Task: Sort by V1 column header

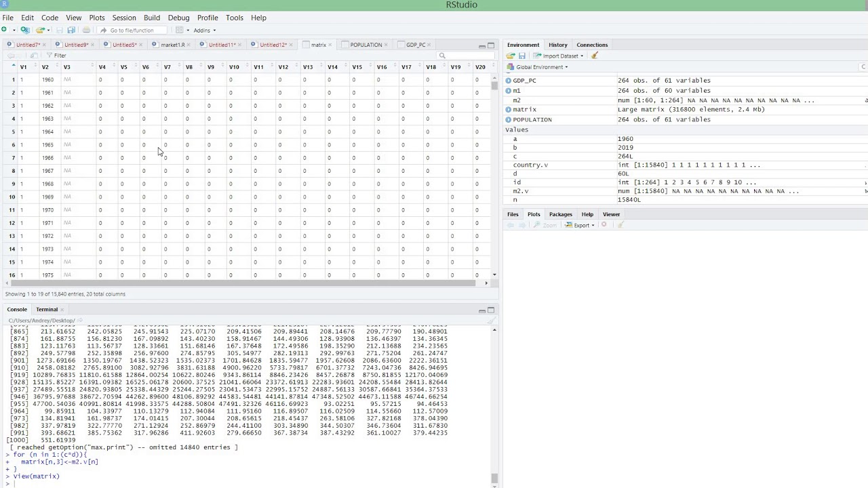Action: [x=27, y=67]
